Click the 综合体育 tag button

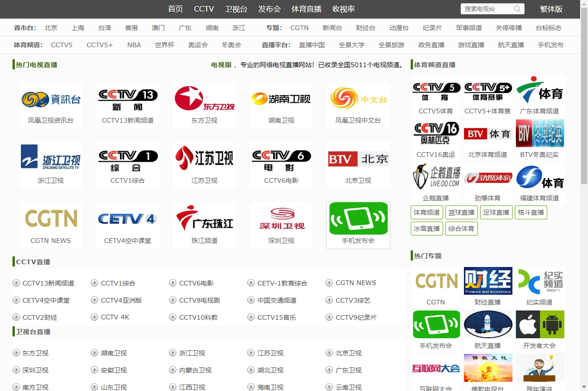(462, 229)
